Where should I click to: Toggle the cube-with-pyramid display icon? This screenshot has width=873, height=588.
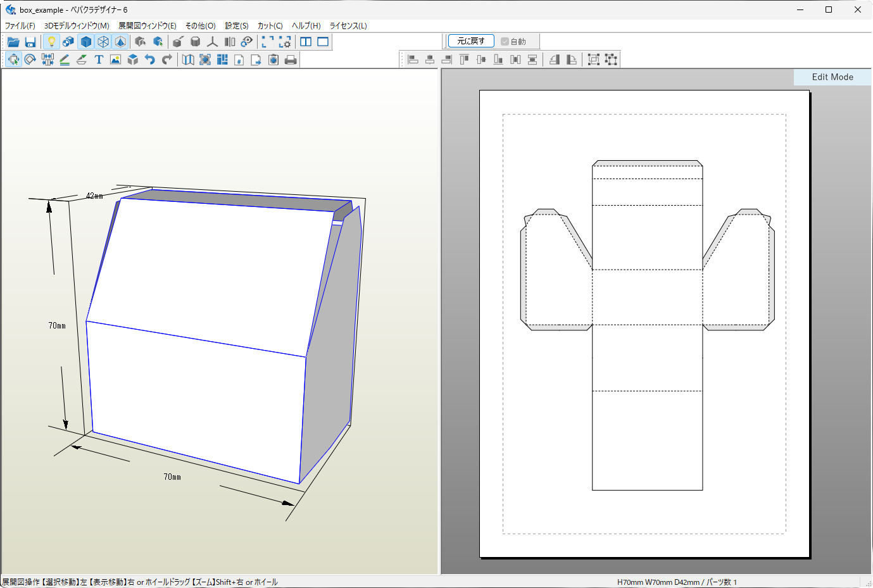[120, 42]
